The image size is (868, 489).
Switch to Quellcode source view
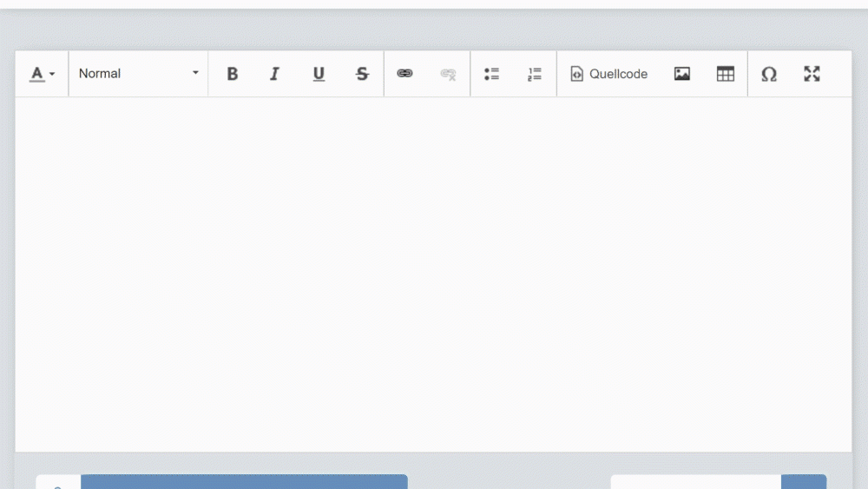coord(608,74)
